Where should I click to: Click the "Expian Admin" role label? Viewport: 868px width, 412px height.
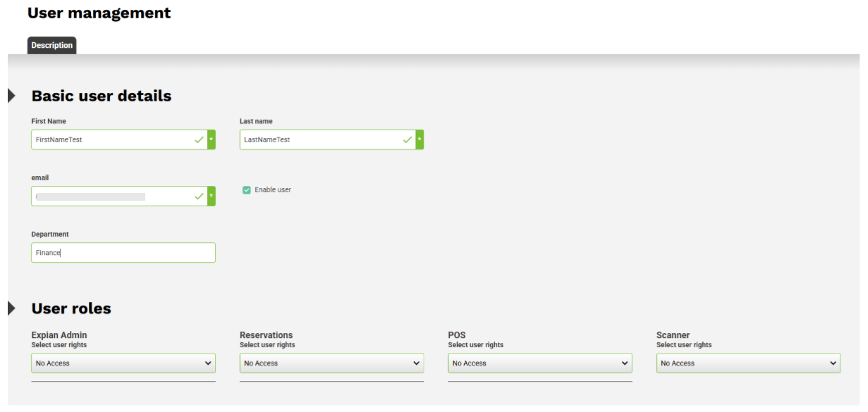(59, 335)
